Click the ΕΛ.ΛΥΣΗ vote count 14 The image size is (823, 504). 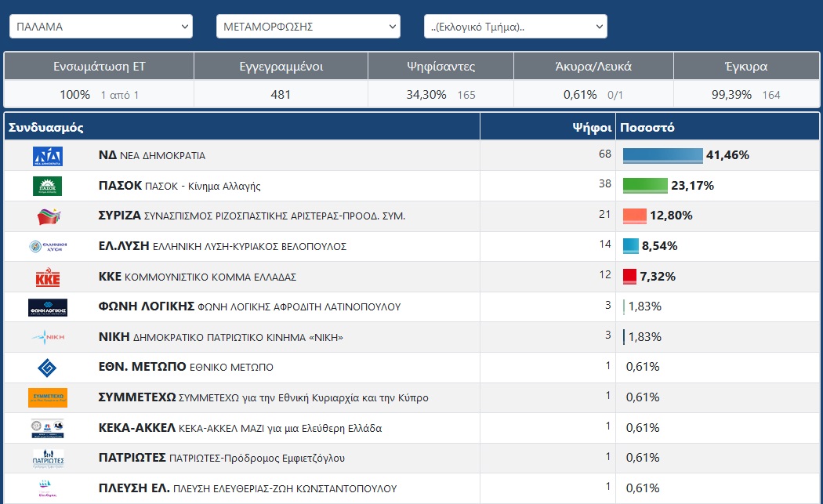point(604,244)
